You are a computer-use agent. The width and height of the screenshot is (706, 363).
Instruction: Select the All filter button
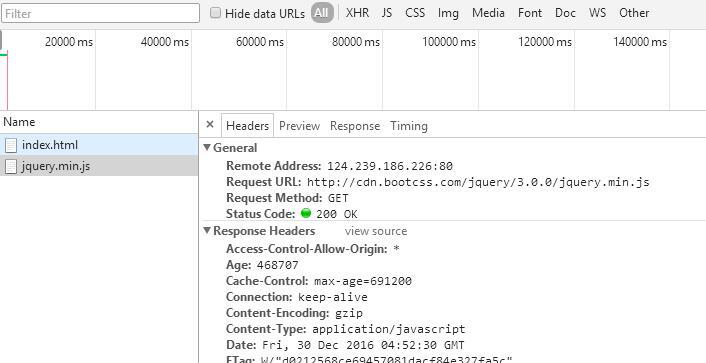321,13
